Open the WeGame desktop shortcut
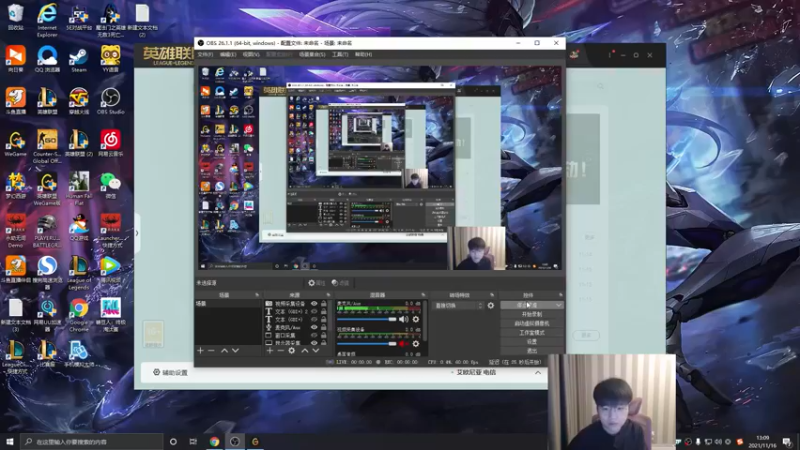This screenshot has width=800, height=450. (15, 143)
